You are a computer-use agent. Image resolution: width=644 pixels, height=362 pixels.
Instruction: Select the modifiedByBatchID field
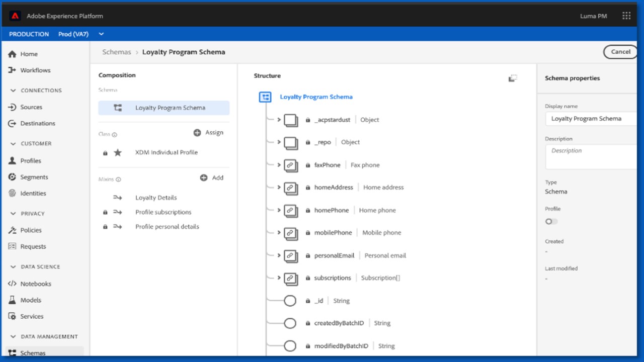coord(341,346)
